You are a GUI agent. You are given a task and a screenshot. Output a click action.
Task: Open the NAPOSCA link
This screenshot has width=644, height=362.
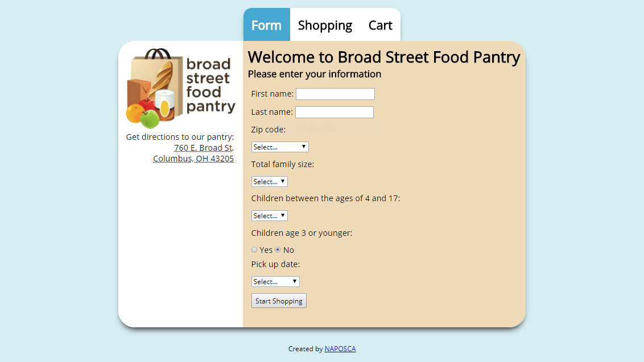click(x=340, y=349)
